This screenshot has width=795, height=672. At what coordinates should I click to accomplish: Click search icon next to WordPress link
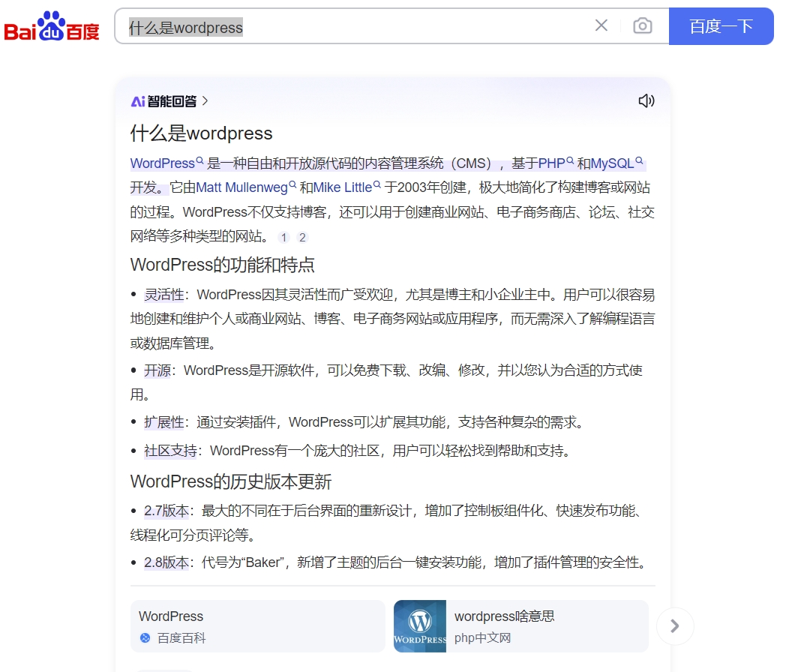[199, 160]
